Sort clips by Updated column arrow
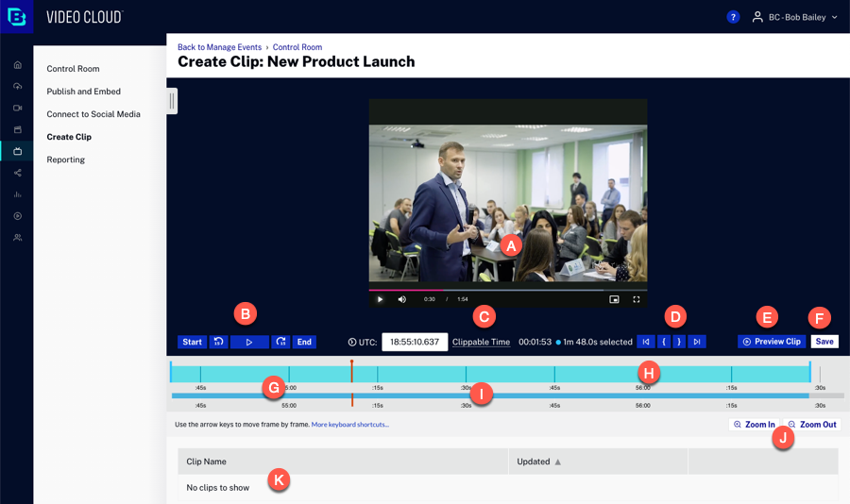Viewport: 850px width, 504px height. point(558,462)
